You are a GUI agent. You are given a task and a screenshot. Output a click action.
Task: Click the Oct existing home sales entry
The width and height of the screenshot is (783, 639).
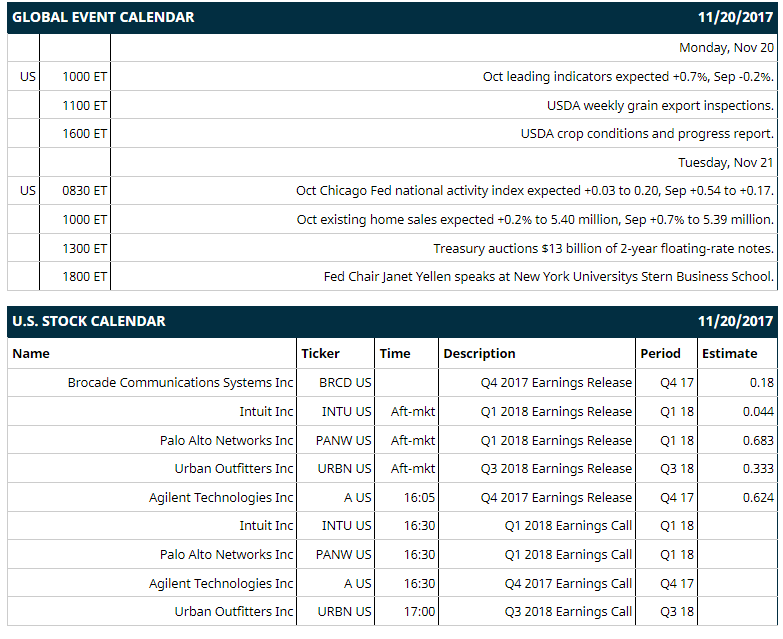pos(535,220)
